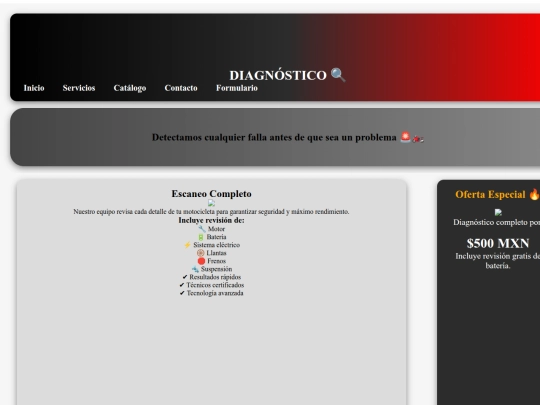Open the Formulario navigation link

pos(237,88)
